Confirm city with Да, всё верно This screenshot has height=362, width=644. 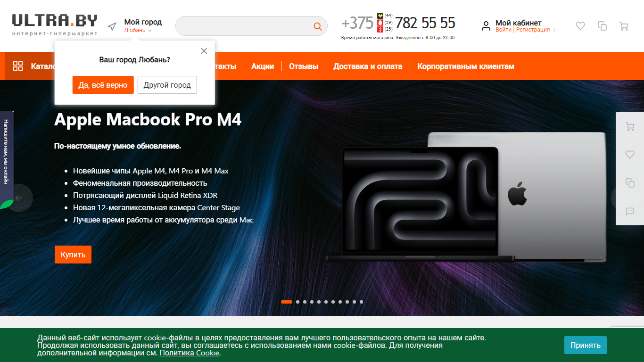tap(103, 85)
